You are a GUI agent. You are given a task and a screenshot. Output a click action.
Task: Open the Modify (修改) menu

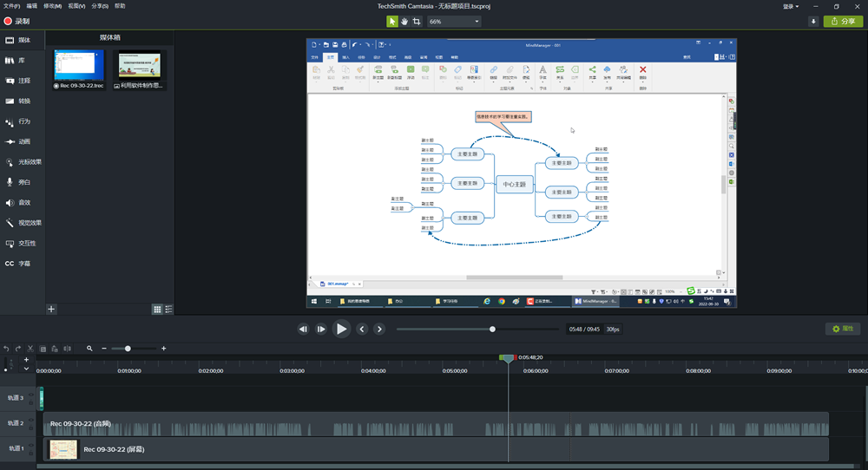pyautogui.click(x=52, y=6)
